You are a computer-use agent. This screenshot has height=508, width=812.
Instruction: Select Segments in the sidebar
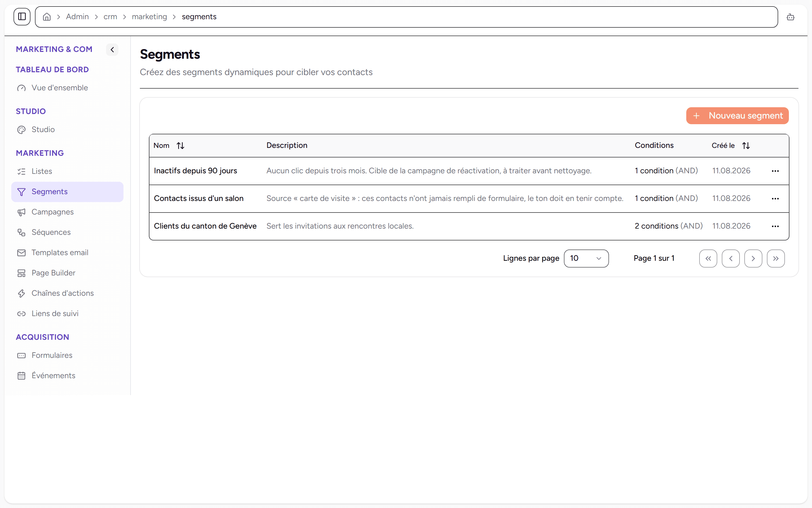click(x=67, y=192)
